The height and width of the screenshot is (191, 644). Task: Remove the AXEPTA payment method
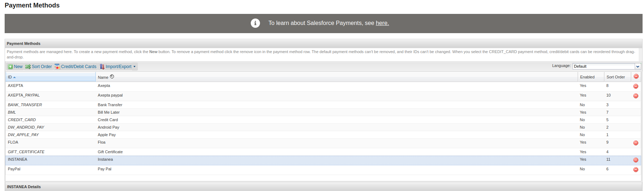coord(635,86)
